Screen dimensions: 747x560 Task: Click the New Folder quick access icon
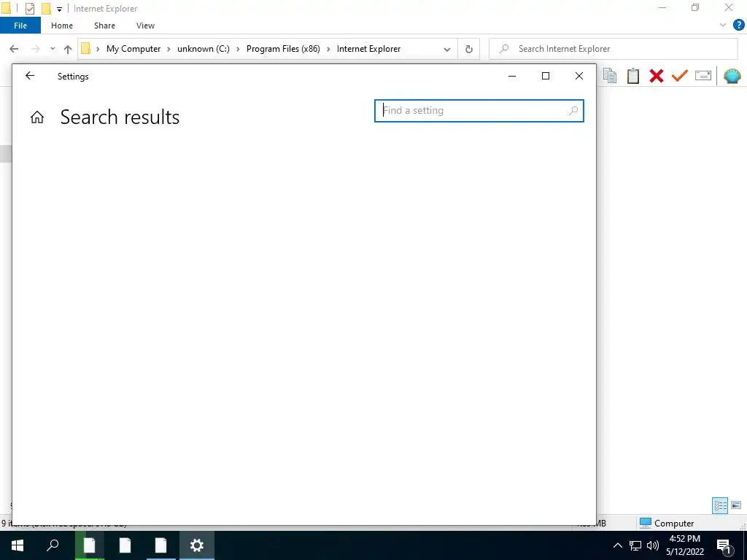point(46,9)
